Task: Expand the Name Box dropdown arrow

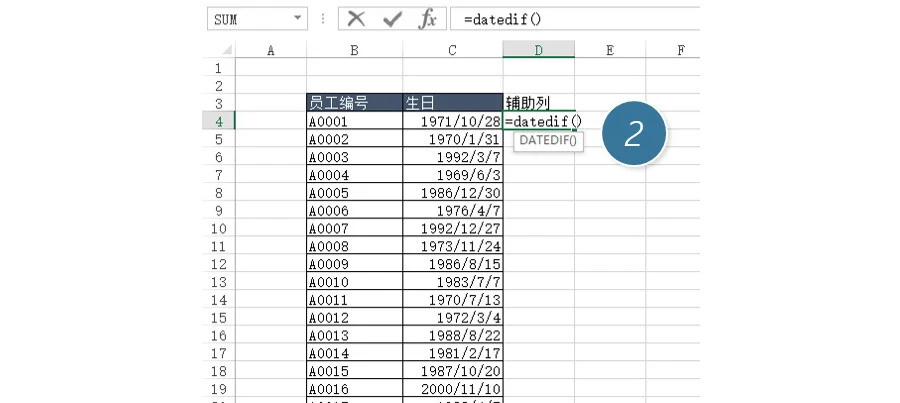Action: [297, 19]
